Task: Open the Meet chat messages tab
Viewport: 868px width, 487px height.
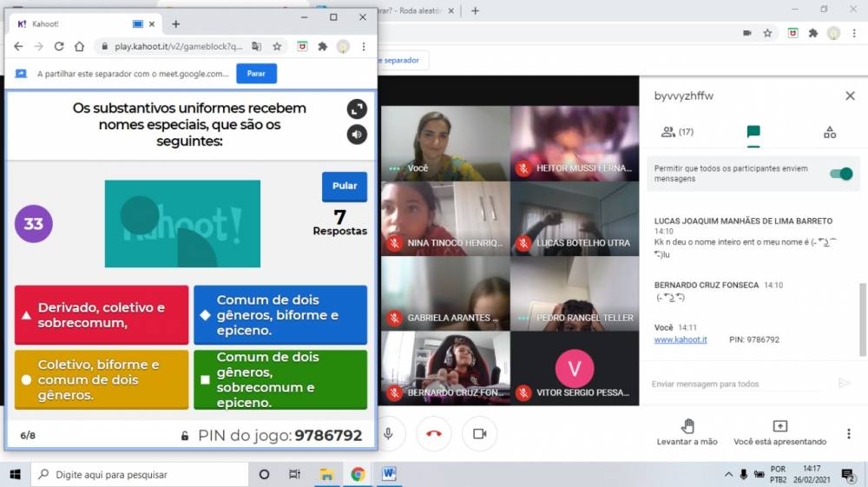Action: (753, 132)
